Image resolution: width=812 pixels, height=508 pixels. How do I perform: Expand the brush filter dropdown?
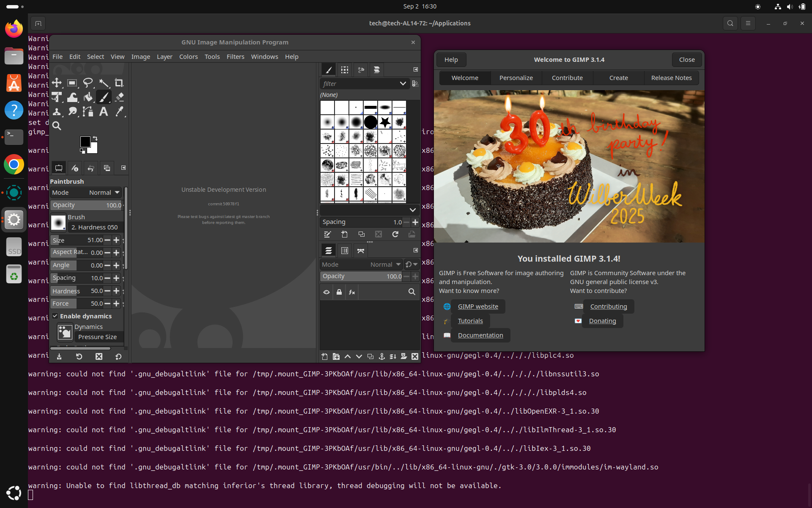tap(403, 84)
